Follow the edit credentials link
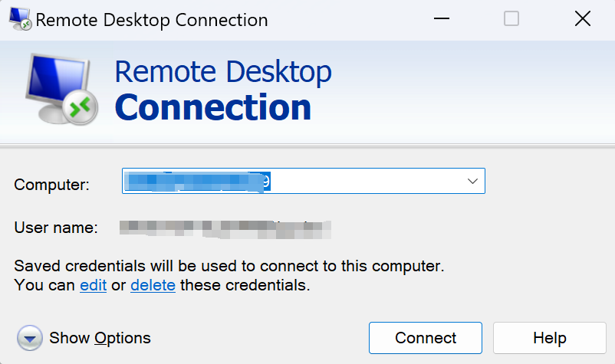Screen dimensions: 615x364 coord(93,286)
